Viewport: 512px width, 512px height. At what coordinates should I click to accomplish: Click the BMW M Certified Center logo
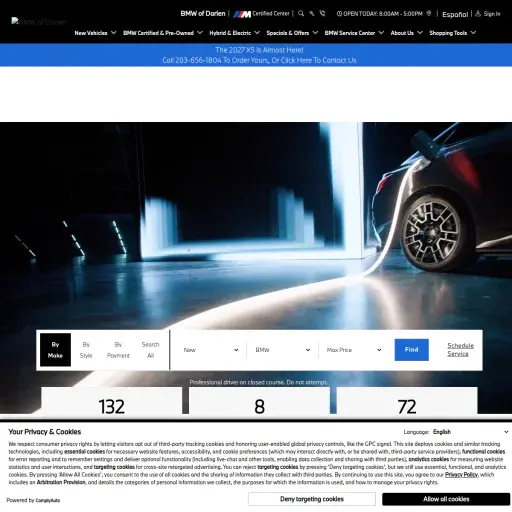coord(261,14)
